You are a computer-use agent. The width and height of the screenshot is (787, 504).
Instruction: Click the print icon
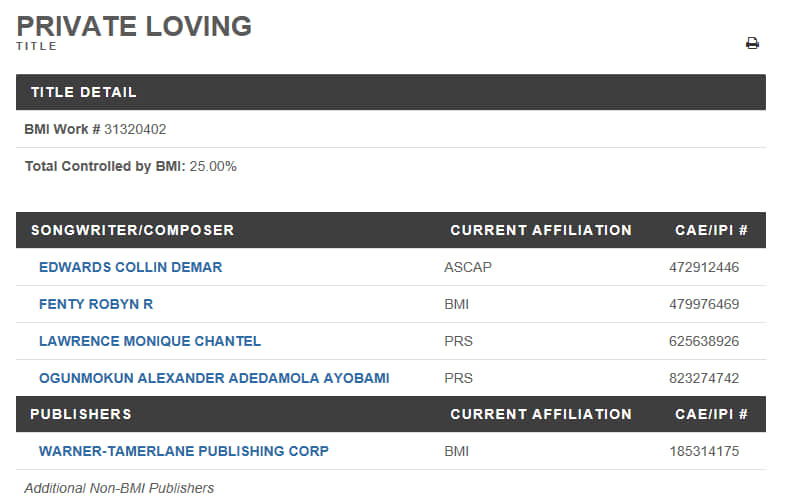click(x=752, y=43)
